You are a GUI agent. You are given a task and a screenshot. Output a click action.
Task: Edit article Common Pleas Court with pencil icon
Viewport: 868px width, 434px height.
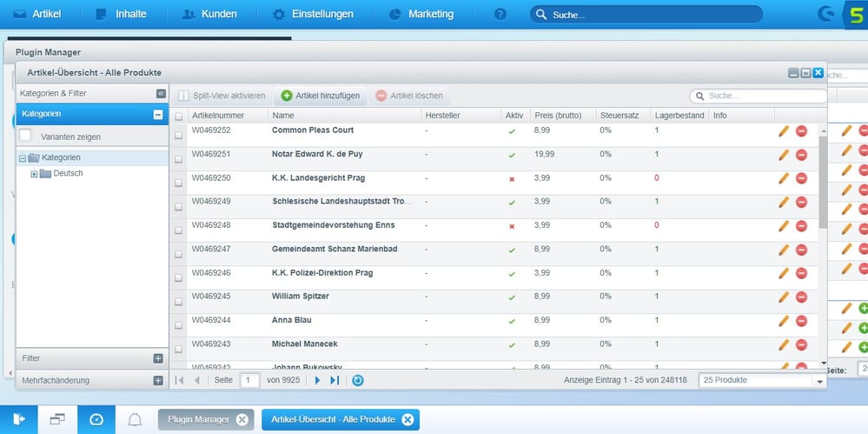click(784, 131)
